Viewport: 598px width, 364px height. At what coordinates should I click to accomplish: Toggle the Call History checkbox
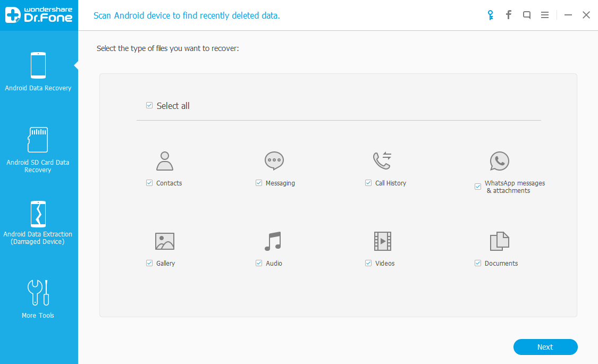[368, 183]
